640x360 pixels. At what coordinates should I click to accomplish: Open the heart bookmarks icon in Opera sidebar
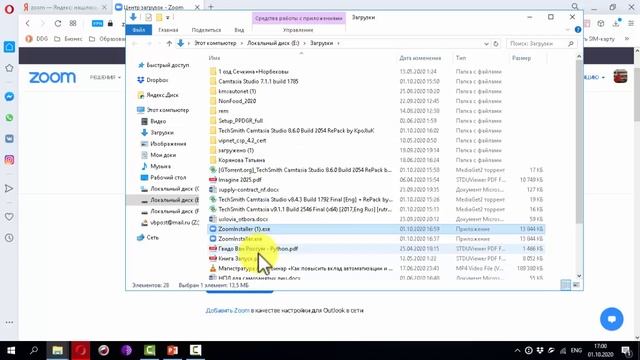[x=9, y=217]
